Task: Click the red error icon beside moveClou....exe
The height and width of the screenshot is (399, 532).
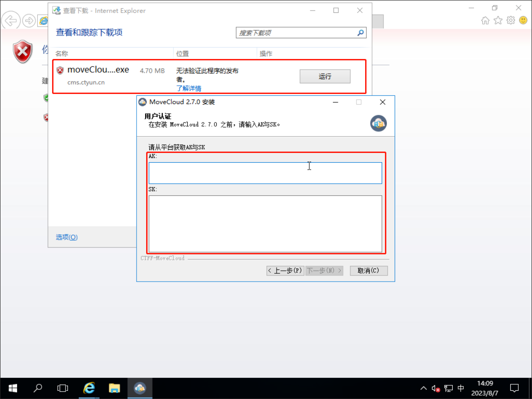Action: click(x=60, y=70)
